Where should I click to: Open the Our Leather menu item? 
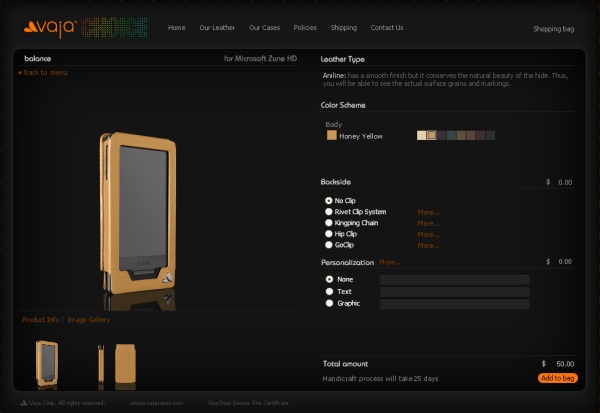(x=217, y=28)
